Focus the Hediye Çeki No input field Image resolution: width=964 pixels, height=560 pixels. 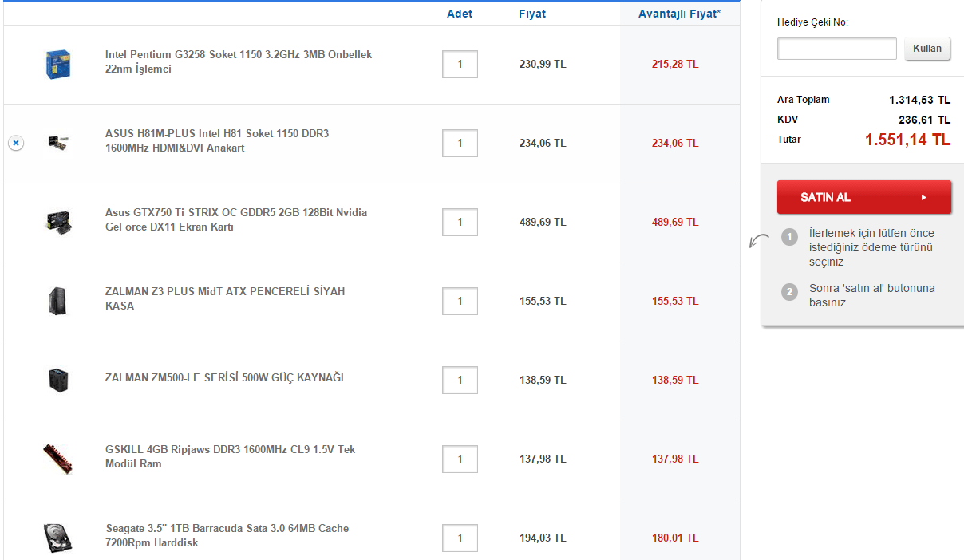pyautogui.click(x=837, y=49)
